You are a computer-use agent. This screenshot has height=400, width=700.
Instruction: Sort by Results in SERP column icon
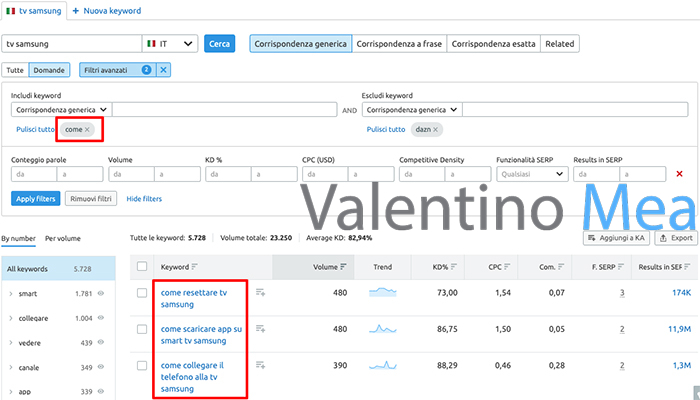[x=687, y=267]
